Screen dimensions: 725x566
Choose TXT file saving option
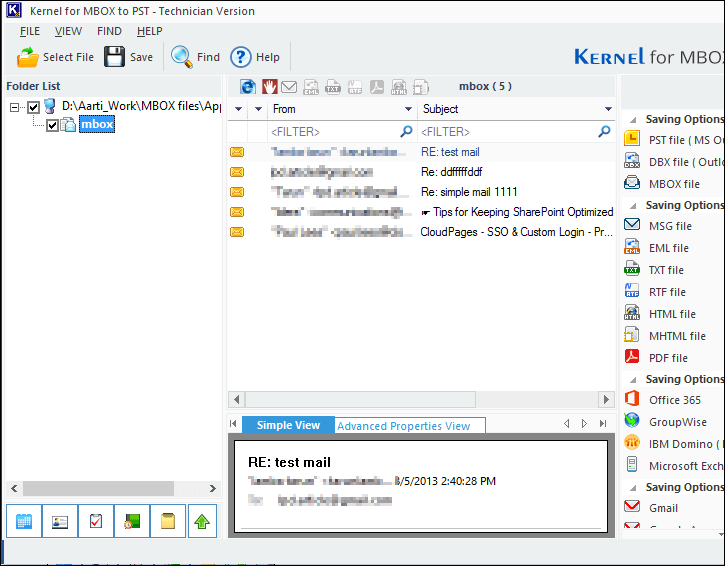coord(654,270)
